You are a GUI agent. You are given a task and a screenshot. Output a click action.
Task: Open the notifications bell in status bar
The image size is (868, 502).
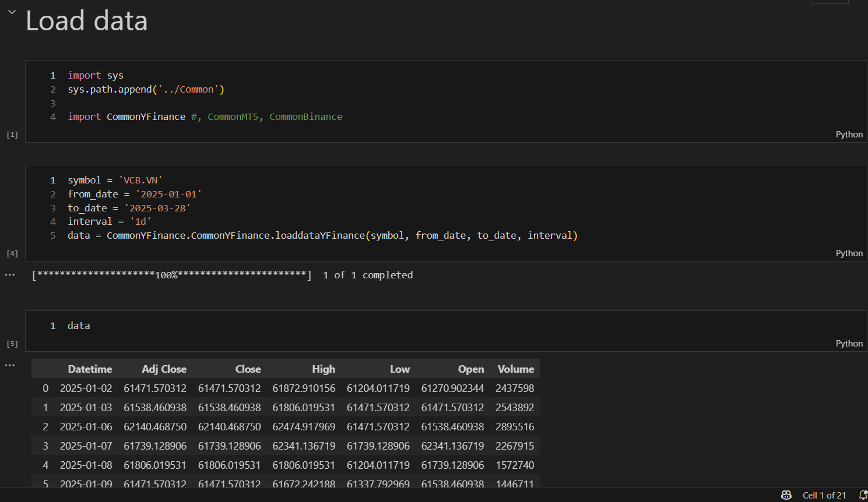pyautogui.click(x=863, y=495)
